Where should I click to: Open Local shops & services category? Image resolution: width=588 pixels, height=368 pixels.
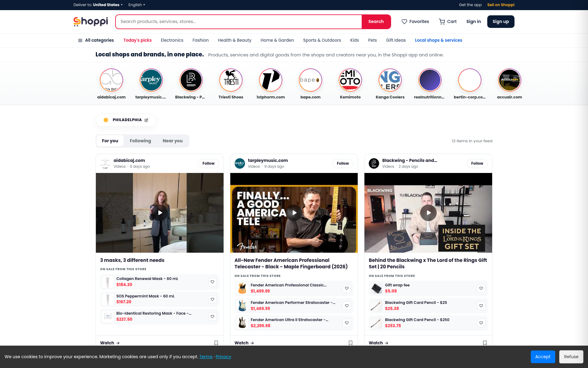pyautogui.click(x=439, y=40)
